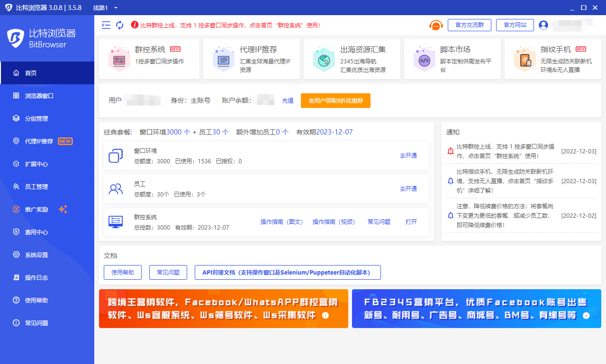Click the blue bell beside 比特指纹手机 notice
This screenshot has height=364, width=606.
(x=451, y=181)
